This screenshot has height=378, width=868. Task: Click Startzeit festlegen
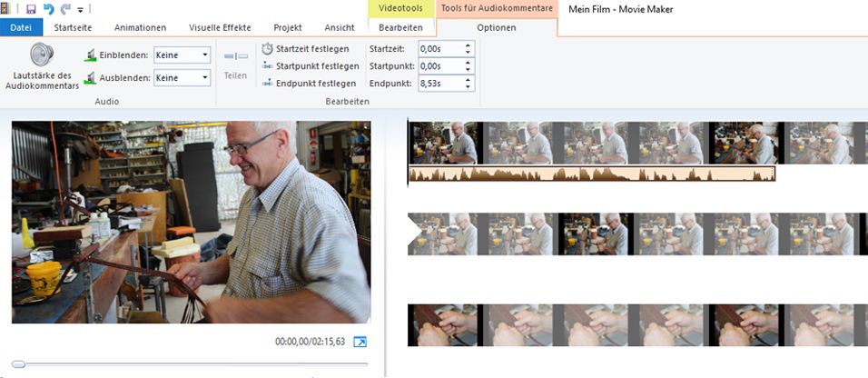[306, 49]
